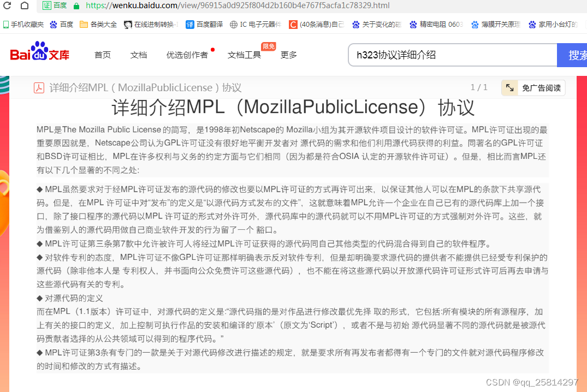Click the PDF icon beside the document title
The image size is (587, 392).
[39, 87]
